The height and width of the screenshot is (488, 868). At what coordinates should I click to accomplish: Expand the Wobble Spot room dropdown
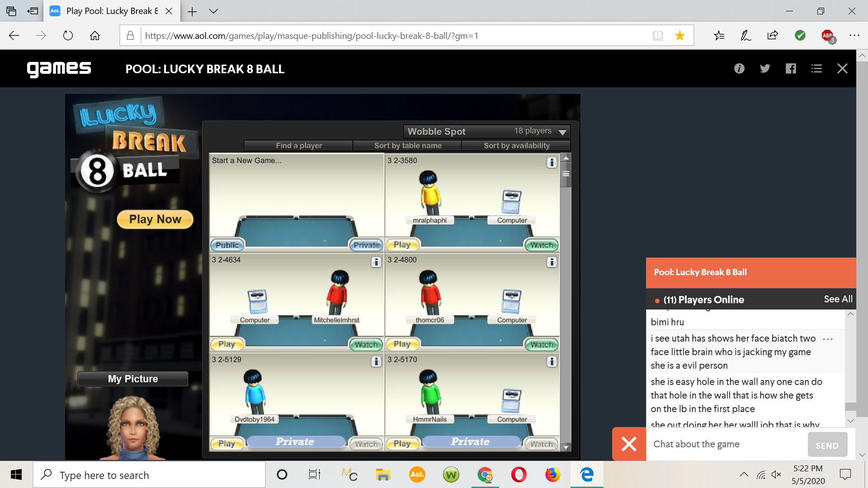(x=562, y=132)
